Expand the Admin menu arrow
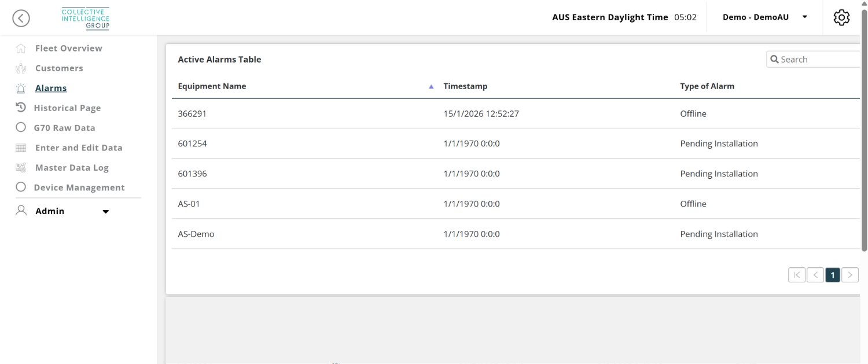 (105, 212)
